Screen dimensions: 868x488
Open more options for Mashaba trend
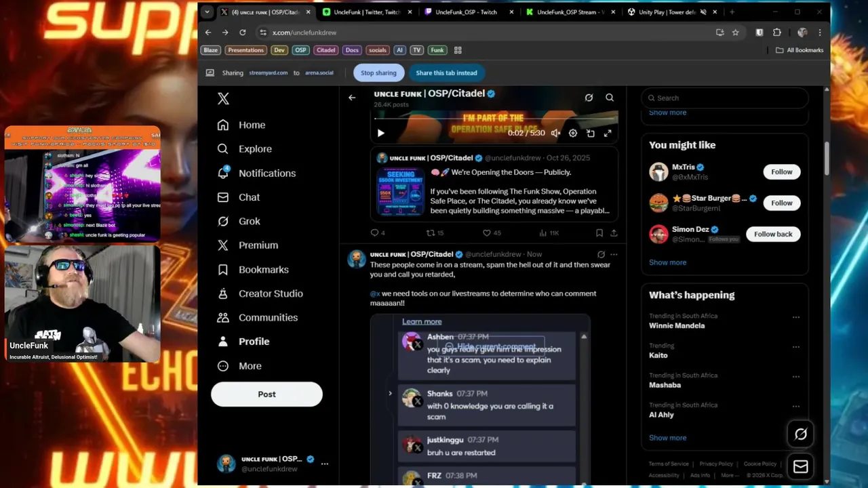(796, 377)
